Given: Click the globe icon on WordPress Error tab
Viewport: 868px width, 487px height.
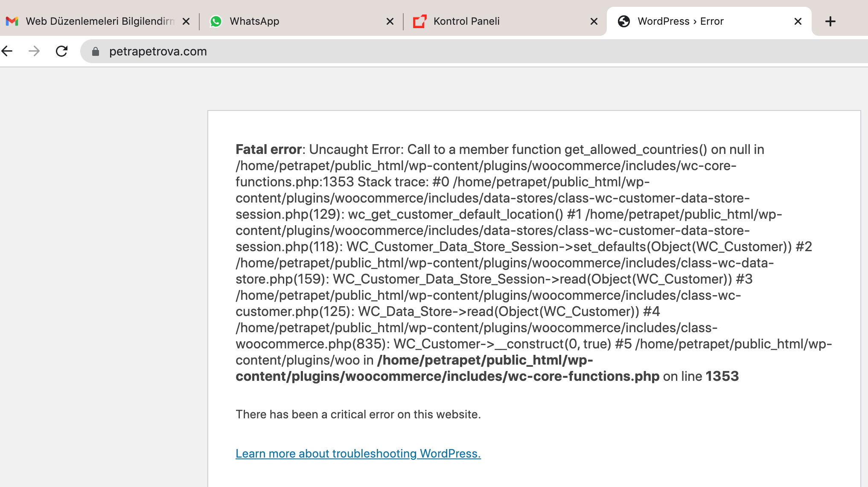Looking at the screenshot, I should point(624,21).
